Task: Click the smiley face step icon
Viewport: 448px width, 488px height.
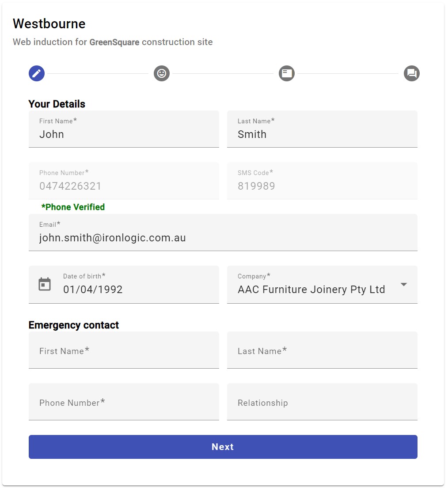Action: [162, 73]
